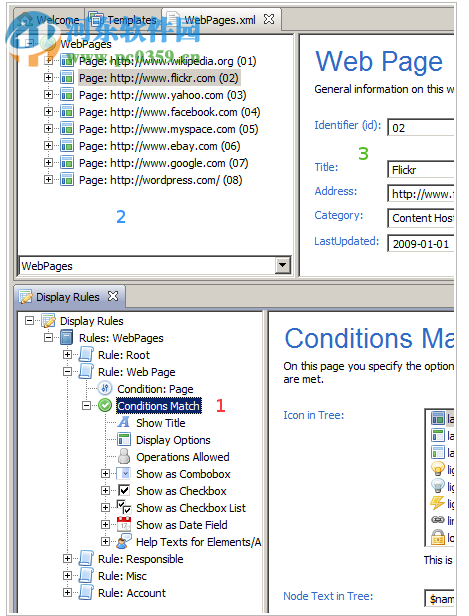The height and width of the screenshot is (616, 469).
Task: Click the wordpress.com page icon
Action: [x=67, y=180]
